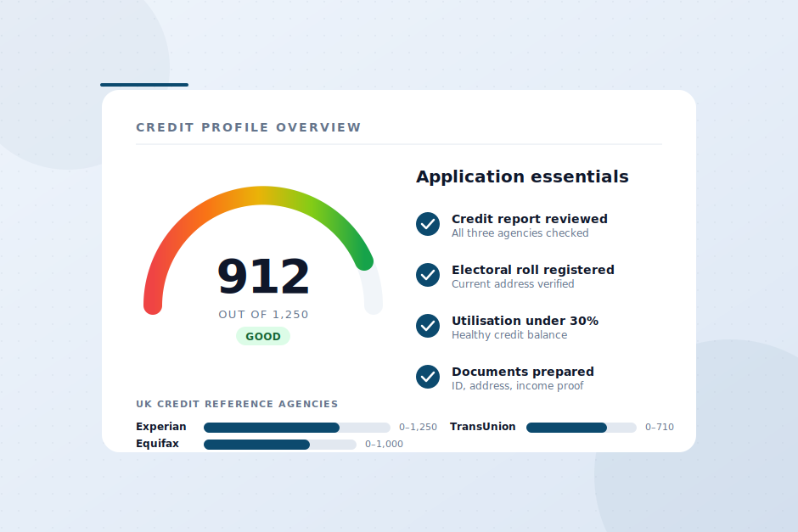Click the Utilisation under 30% title
Image resolution: width=798 pixels, height=532 pixels.
tap(525, 321)
